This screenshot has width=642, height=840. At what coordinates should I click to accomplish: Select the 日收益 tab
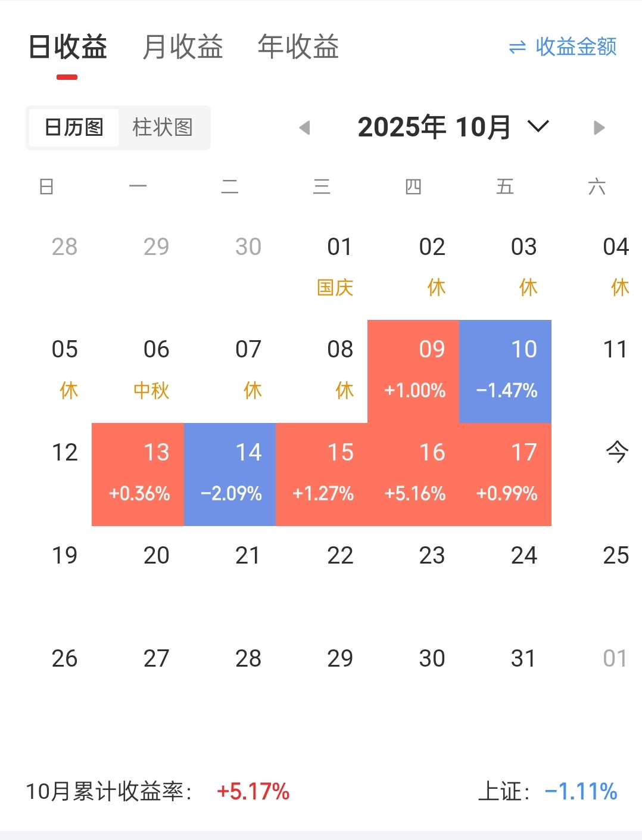click(x=68, y=47)
